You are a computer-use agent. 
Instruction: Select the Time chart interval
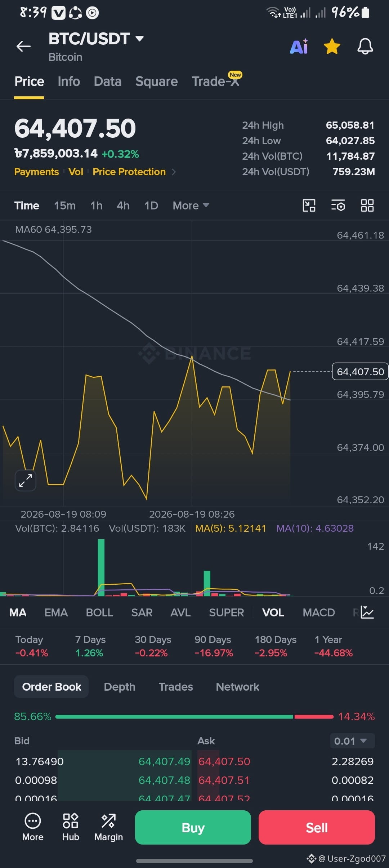coord(27,205)
